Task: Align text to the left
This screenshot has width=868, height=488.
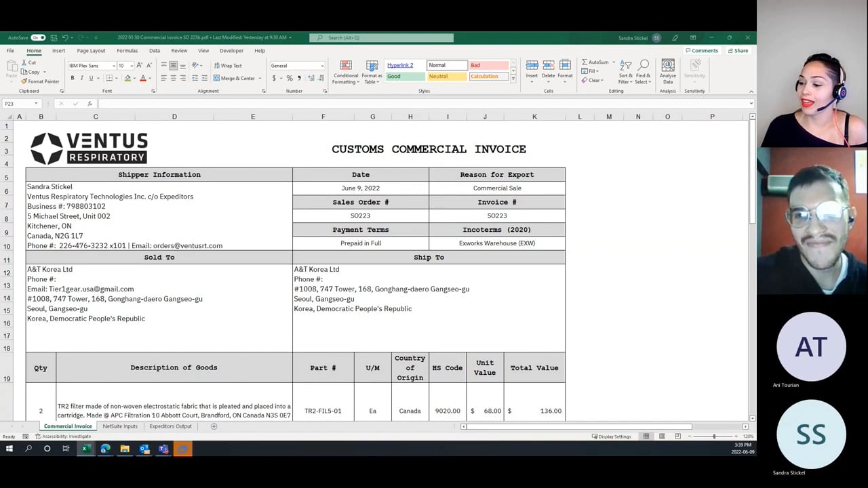Action: (x=163, y=78)
